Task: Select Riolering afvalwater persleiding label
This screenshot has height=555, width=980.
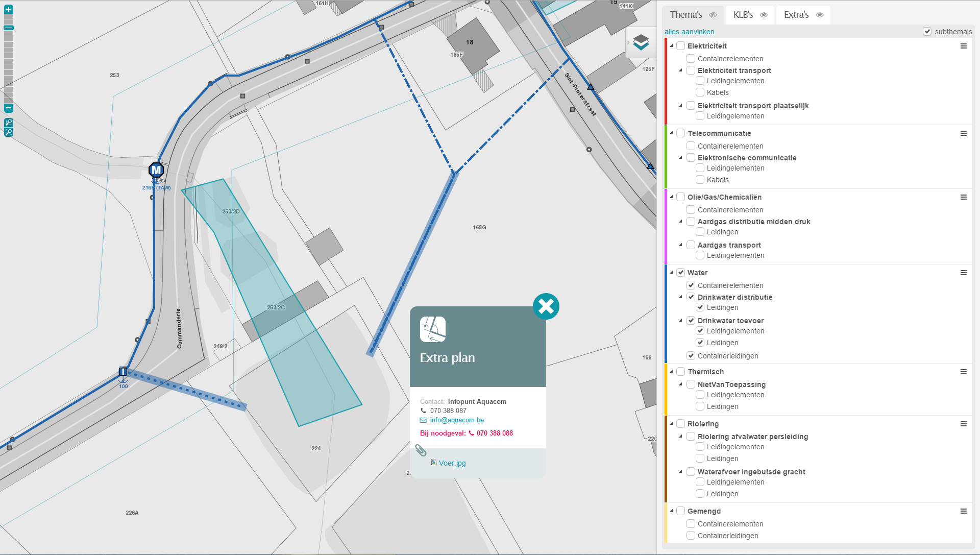Action: pyautogui.click(x=753, y=437)
